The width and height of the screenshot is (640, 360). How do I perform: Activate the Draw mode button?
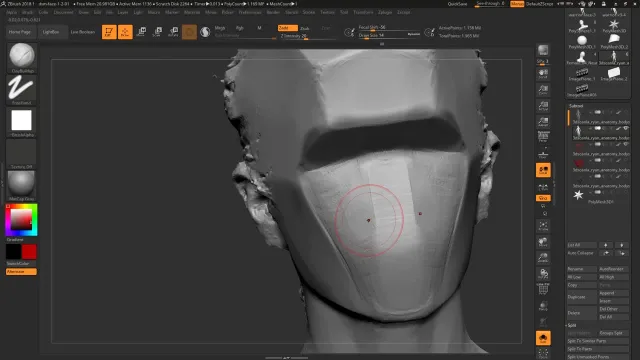[x=125, y=32]
